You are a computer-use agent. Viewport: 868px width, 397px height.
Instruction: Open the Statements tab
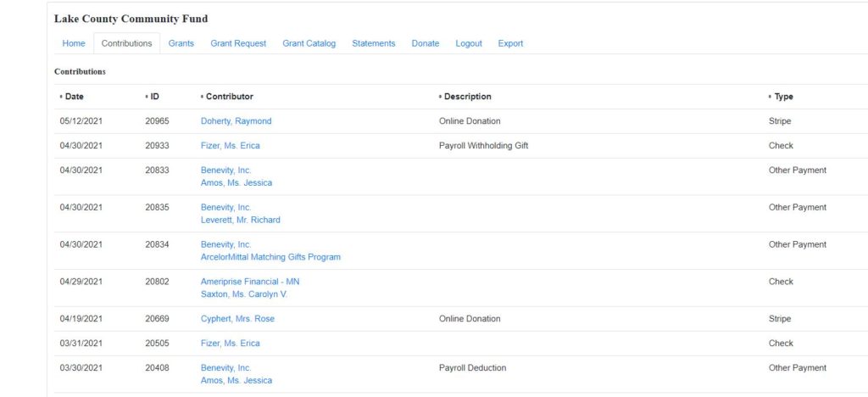pos(374,43)
